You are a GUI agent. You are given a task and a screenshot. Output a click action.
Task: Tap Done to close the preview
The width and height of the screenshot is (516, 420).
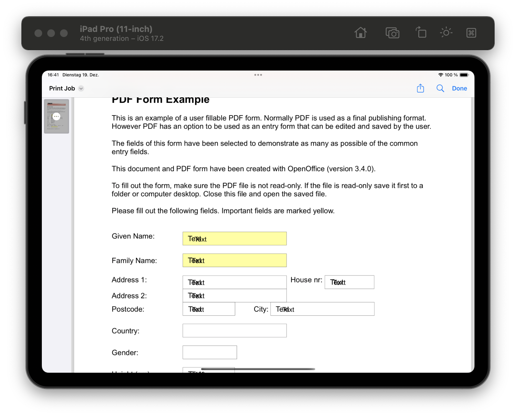tap(459, 88)
